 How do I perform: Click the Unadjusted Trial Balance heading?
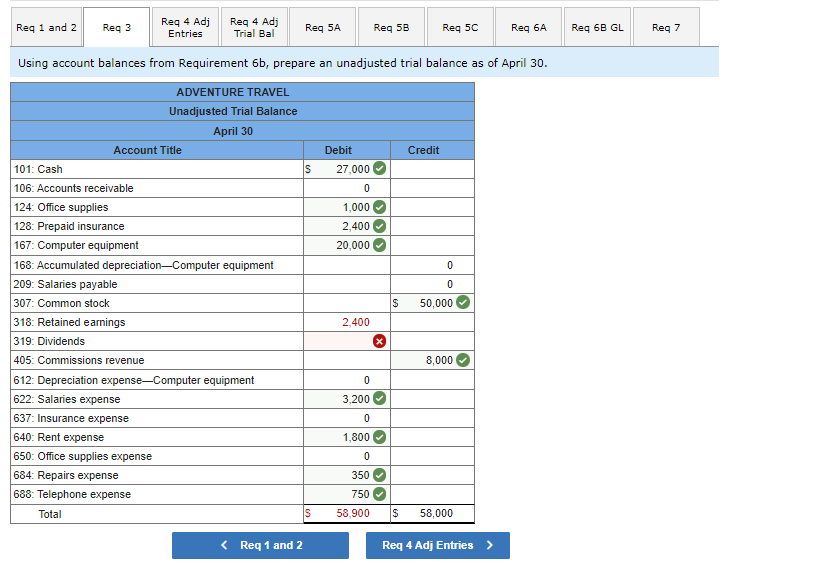pyautogui.click(x=233, y=111)
